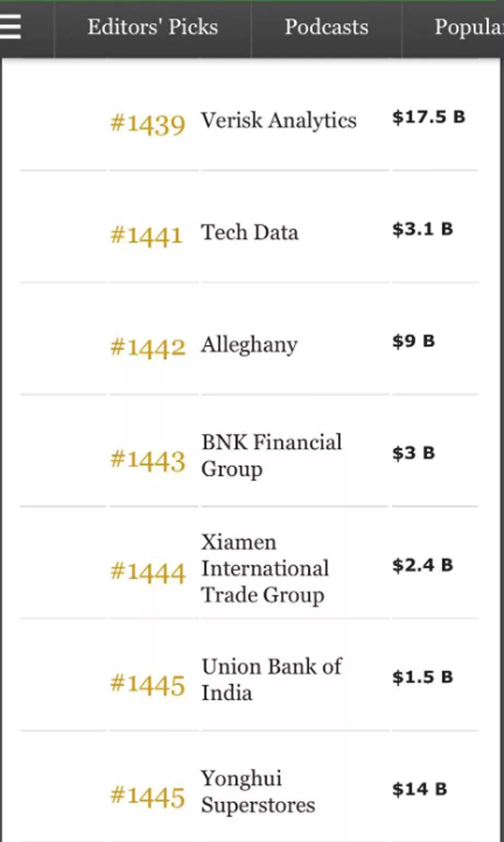Click the Alleghany company name
504x842 pixels.
click(250, 345)
